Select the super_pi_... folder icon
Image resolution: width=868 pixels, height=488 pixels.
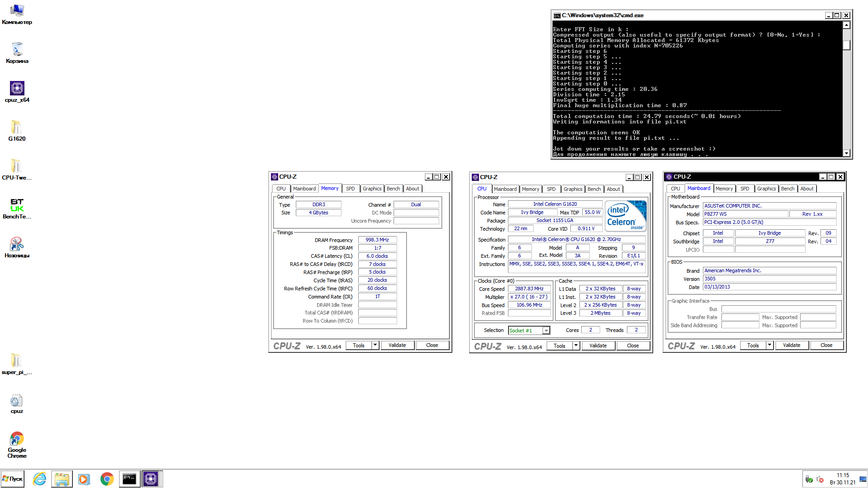pos(17,365)
